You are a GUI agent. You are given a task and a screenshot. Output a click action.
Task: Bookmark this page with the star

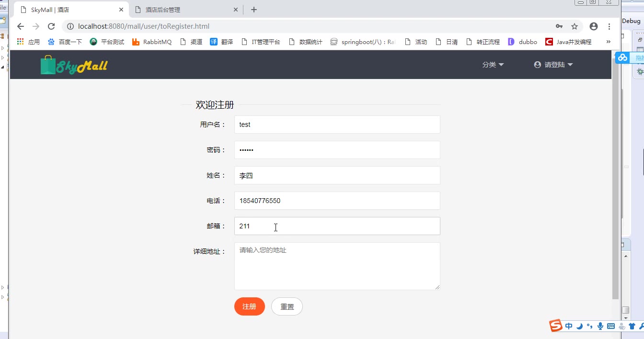[575, 26]
